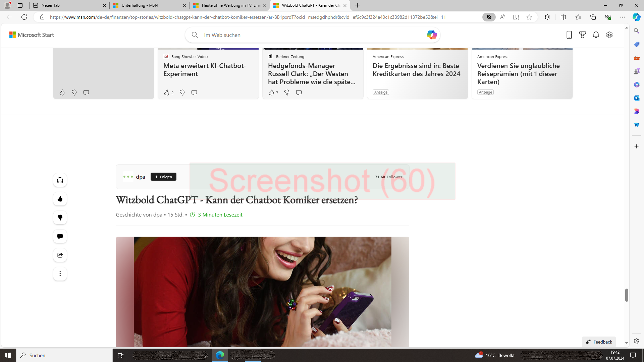The height and width of the screenshot is (362, 644).
Task: Share the article using share icon
Action: coord(60,255)
